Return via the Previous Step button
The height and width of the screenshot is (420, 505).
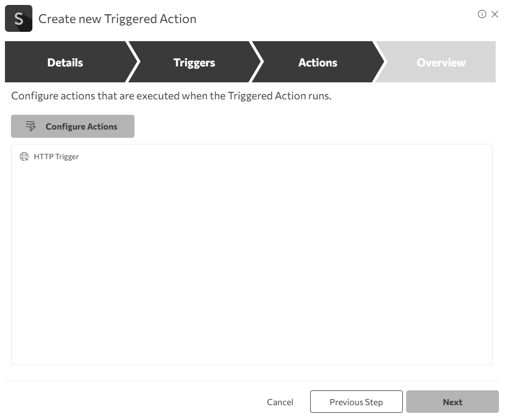tap(356, 402)
